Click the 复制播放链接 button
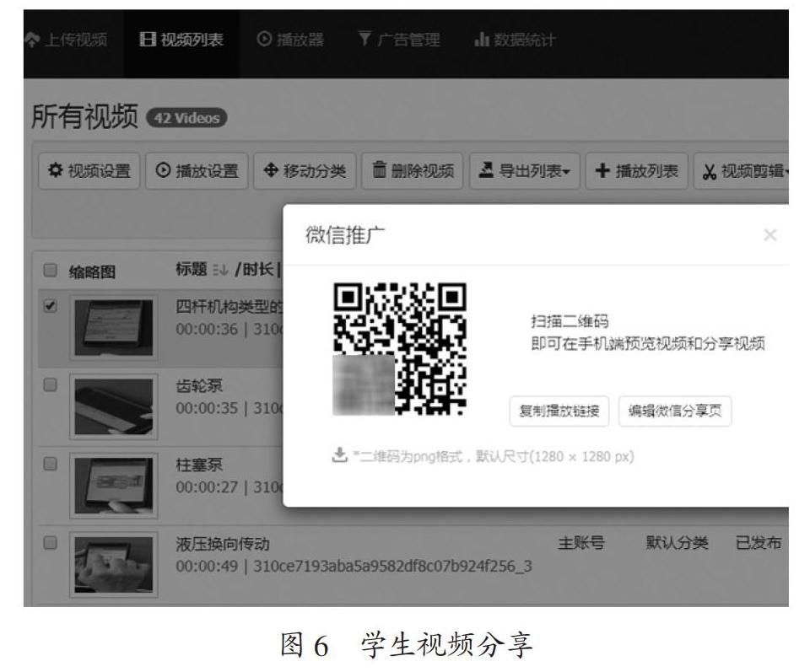 (559, 411)
